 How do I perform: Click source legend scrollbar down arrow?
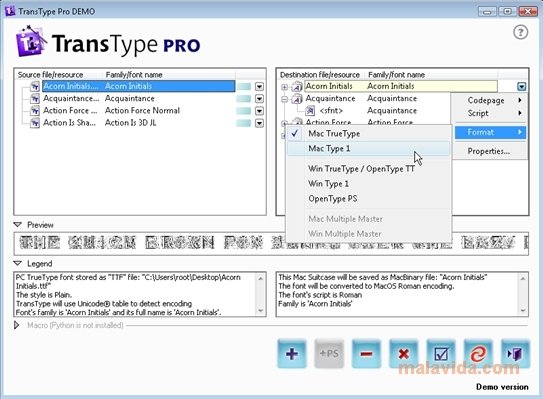pos(260,311)
